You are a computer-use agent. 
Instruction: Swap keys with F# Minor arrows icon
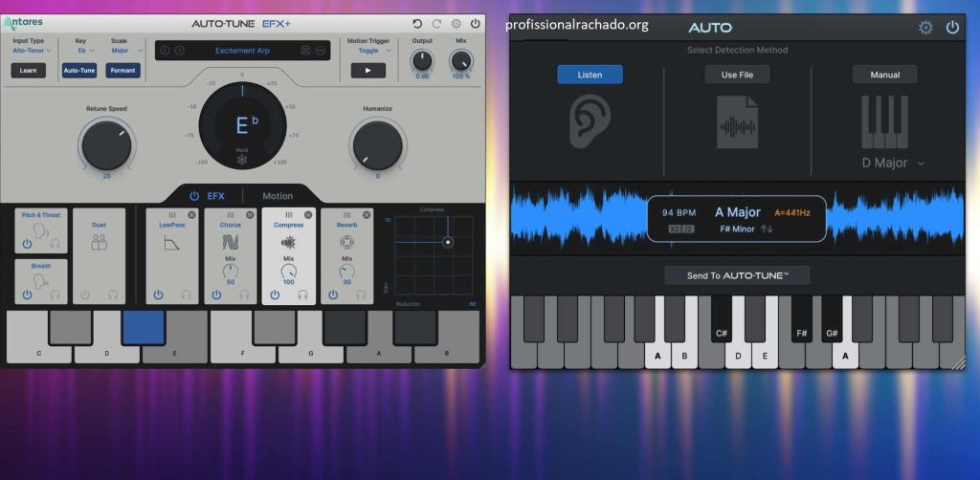[767, 229]
